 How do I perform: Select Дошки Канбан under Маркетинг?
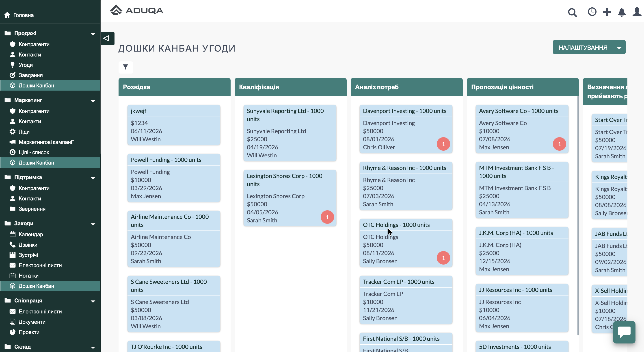pyautogui.click(x=50, y=162)
